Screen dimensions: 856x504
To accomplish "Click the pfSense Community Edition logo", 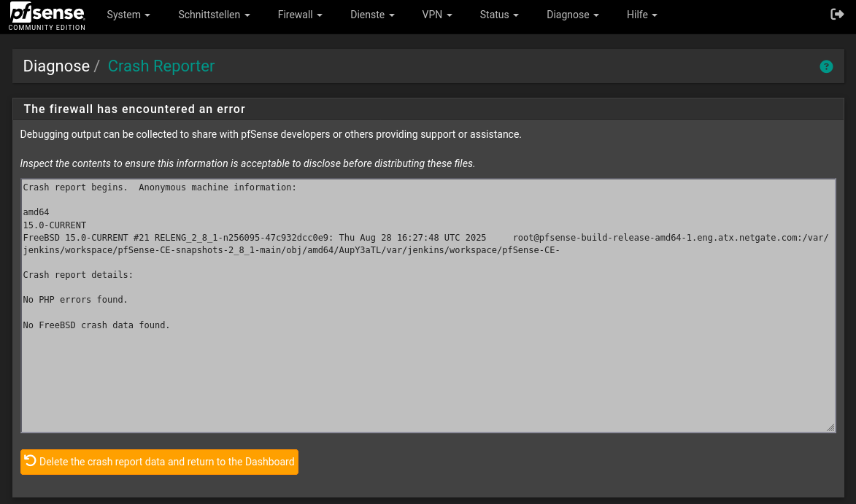I will coord(47,16).
